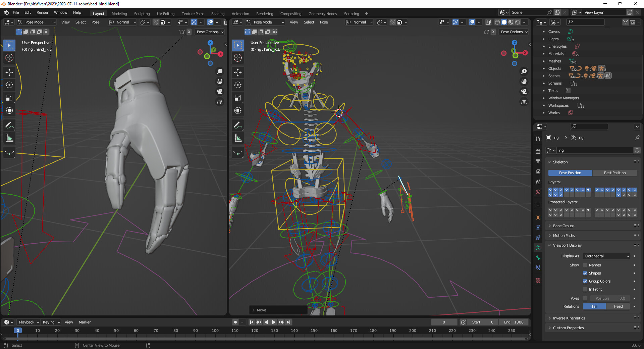
Task: Click frame 100 on the timeline
Action: [x=215, y=331]
